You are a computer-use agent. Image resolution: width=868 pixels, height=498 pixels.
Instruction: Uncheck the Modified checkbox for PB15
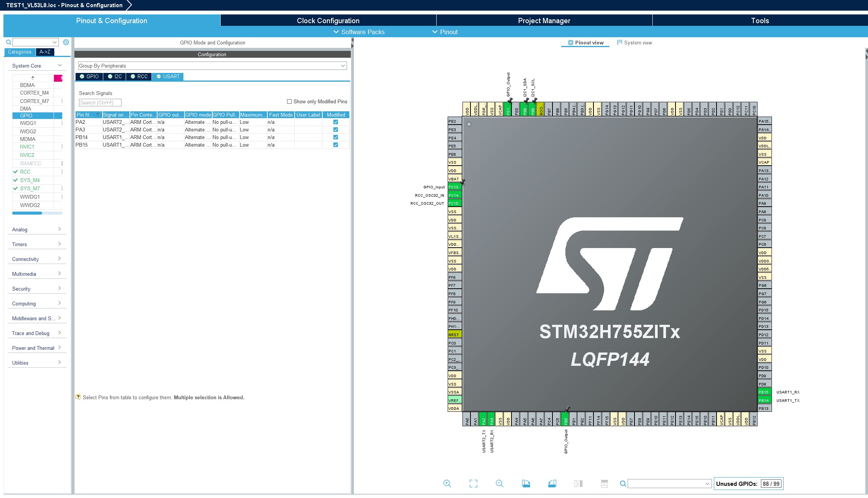pyautogui.click(x=335, y=145)
